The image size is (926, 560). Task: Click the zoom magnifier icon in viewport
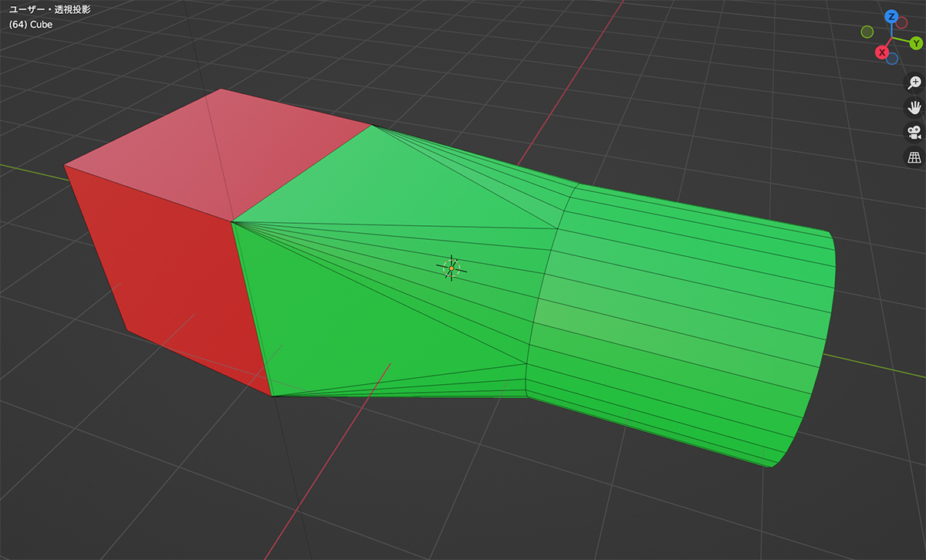tap(914, 83)
